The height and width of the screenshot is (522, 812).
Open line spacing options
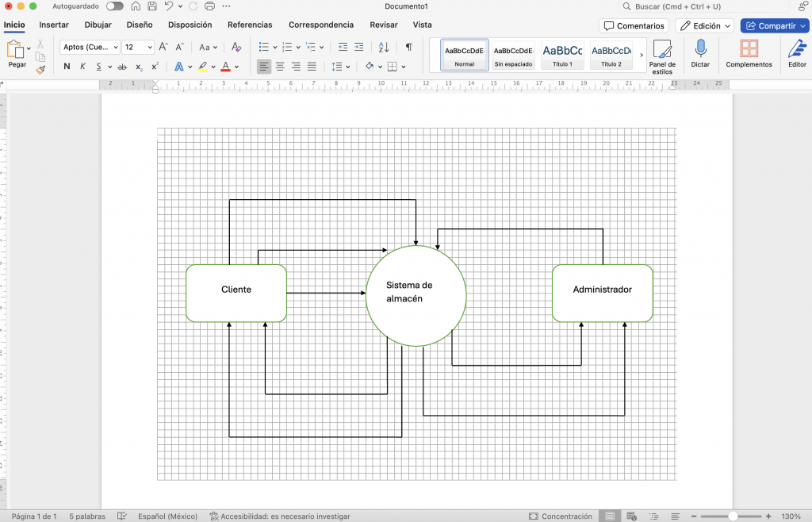[336, 67]
